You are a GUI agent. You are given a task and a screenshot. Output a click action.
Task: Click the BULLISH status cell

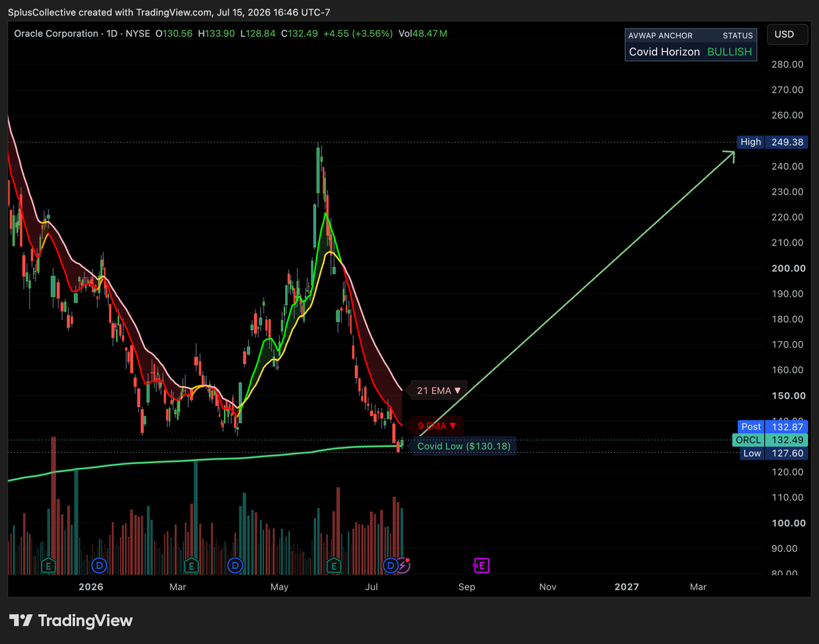coord(729,52)
